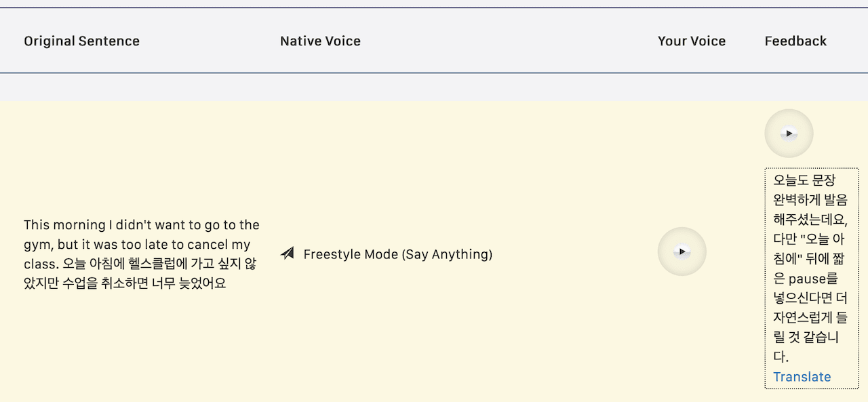Click the paper airplane Freestyle Mode icon
This screenshot has width=868, height=402.
[288, 254]
